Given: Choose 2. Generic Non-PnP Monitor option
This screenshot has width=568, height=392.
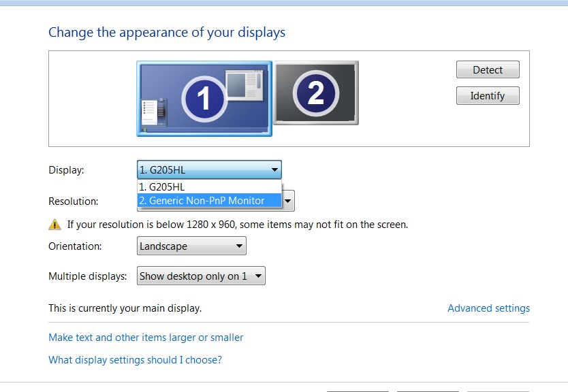Looking at the screenshot, I should (209, 201).
